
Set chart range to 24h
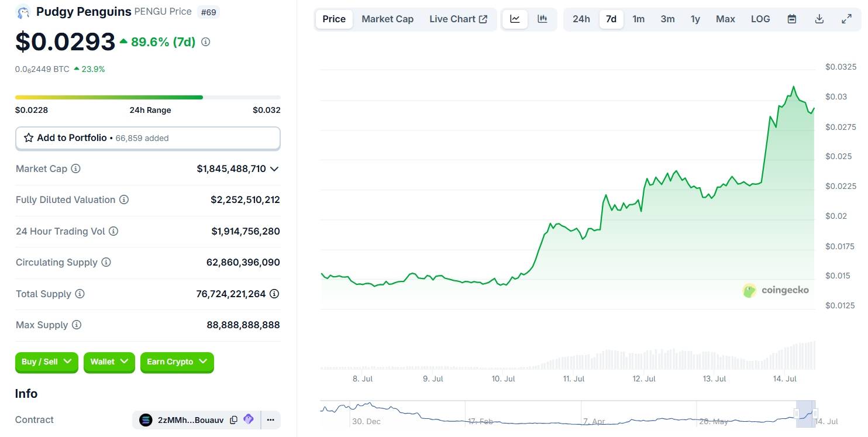581,19
